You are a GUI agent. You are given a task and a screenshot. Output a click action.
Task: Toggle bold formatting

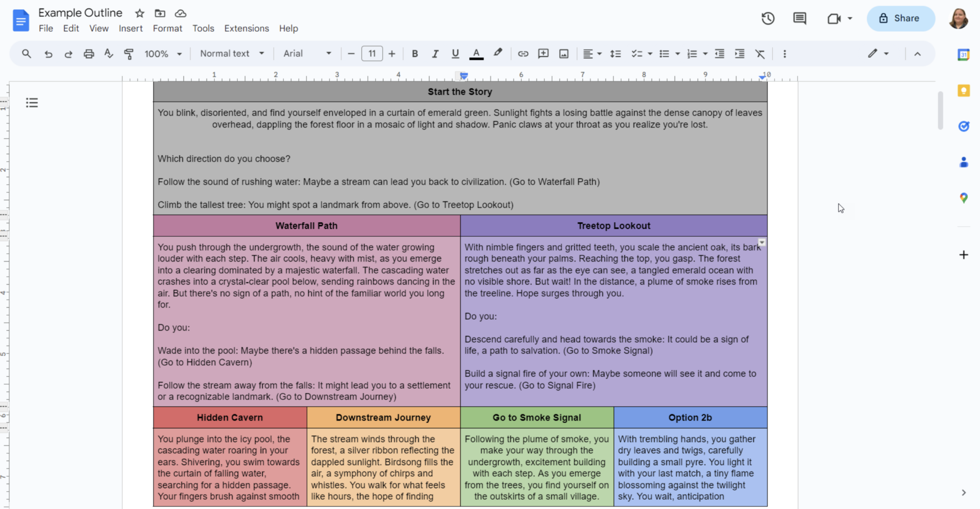coord(414,54)
